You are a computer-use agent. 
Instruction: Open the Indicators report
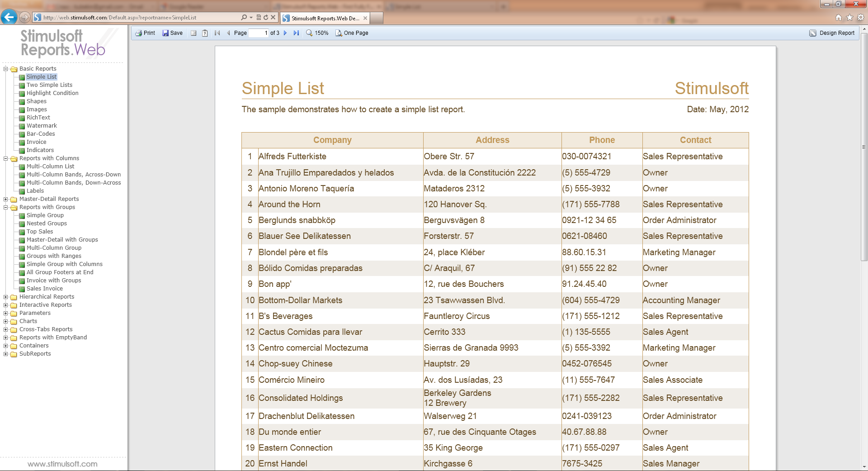40,150
